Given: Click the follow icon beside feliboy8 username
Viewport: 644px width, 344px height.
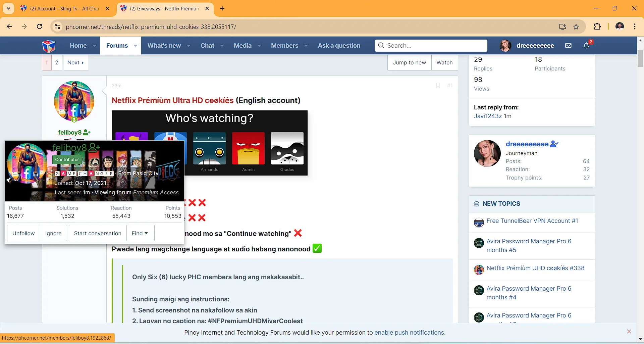Looking at the screenshot, I should (87, 132).
